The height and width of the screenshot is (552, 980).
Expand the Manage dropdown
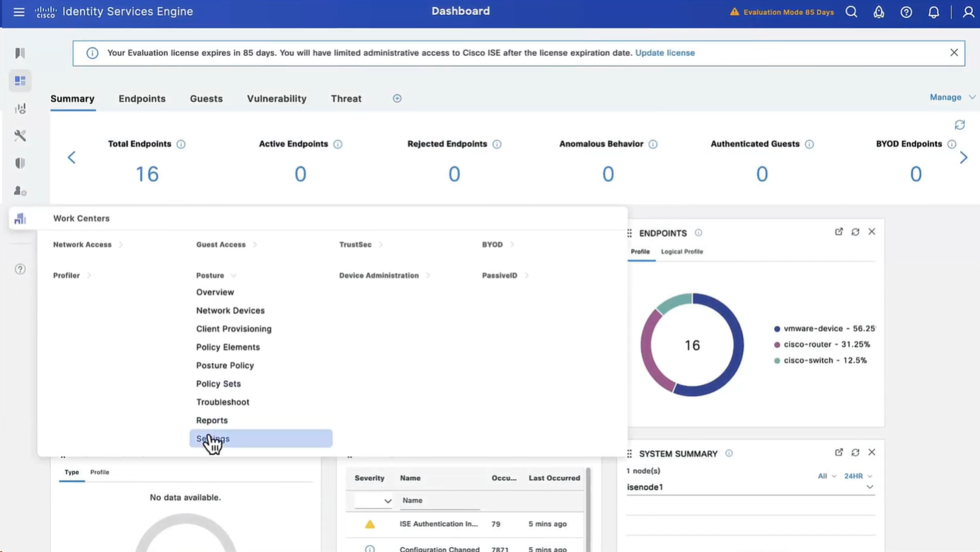[x=952, y=97]
